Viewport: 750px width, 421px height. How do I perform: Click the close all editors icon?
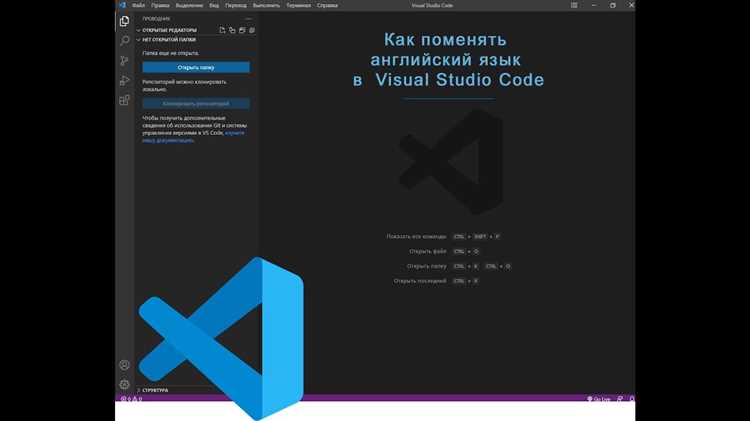252,30
